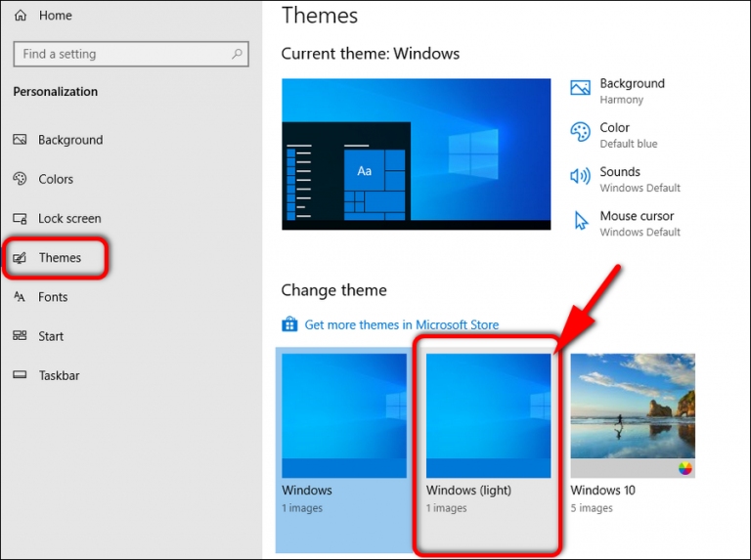Open Start settings page

51,336
